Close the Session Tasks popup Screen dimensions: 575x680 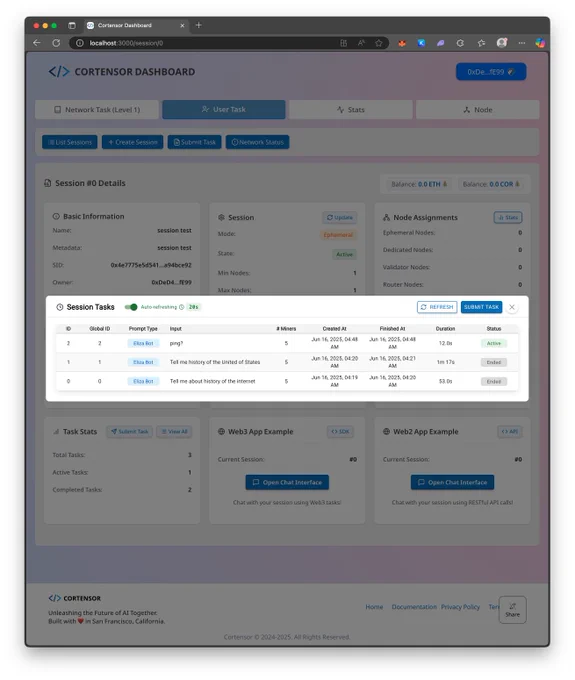point(512,307)
